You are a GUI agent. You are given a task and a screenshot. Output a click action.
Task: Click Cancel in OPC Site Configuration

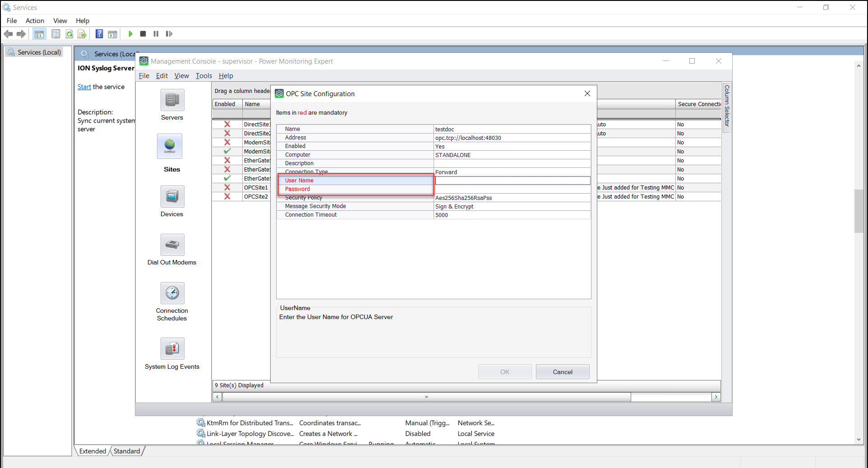click(x=563, y=372)
